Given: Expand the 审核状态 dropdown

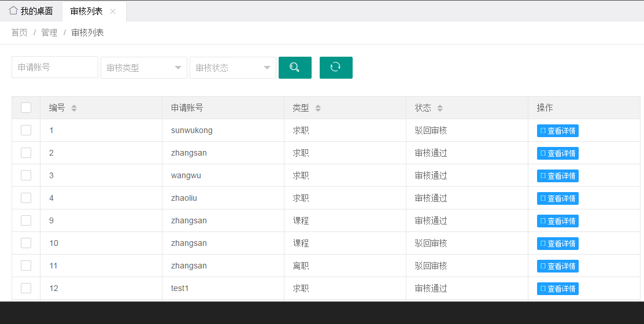Looking at the screenshot, I should pyautogui.click(x=232, y=68).
